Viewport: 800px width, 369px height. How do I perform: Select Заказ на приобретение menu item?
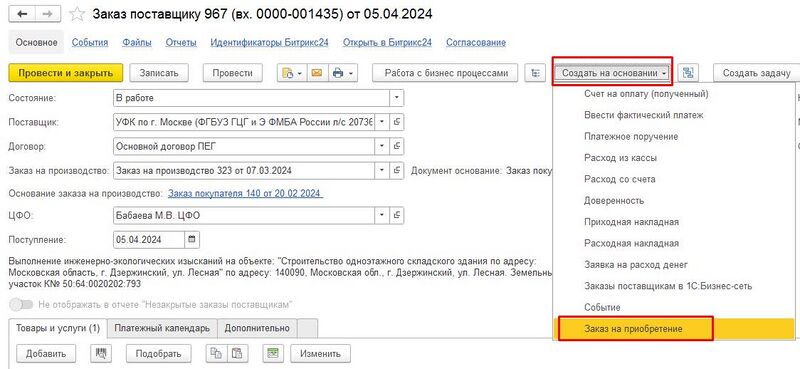(x=633, y=329)
